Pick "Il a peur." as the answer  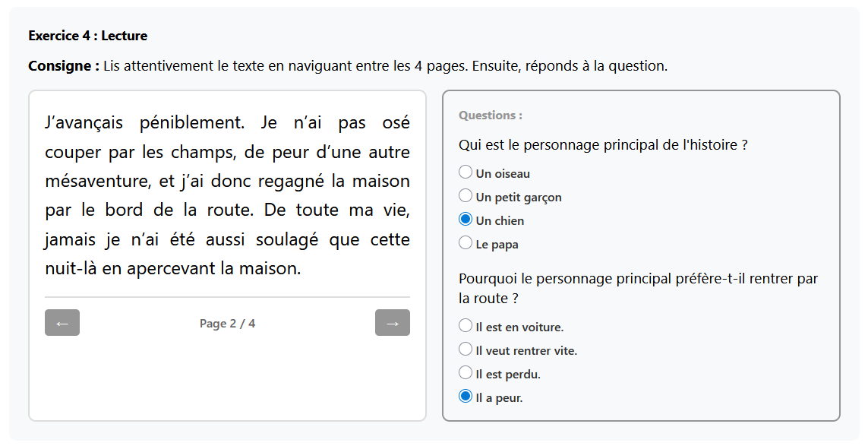pyautogui.click(x=464, y=397)
